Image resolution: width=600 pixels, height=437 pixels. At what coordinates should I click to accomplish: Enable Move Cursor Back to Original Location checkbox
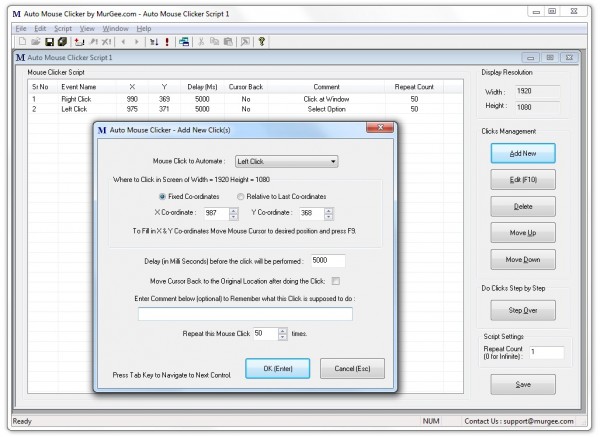(335, 281)
